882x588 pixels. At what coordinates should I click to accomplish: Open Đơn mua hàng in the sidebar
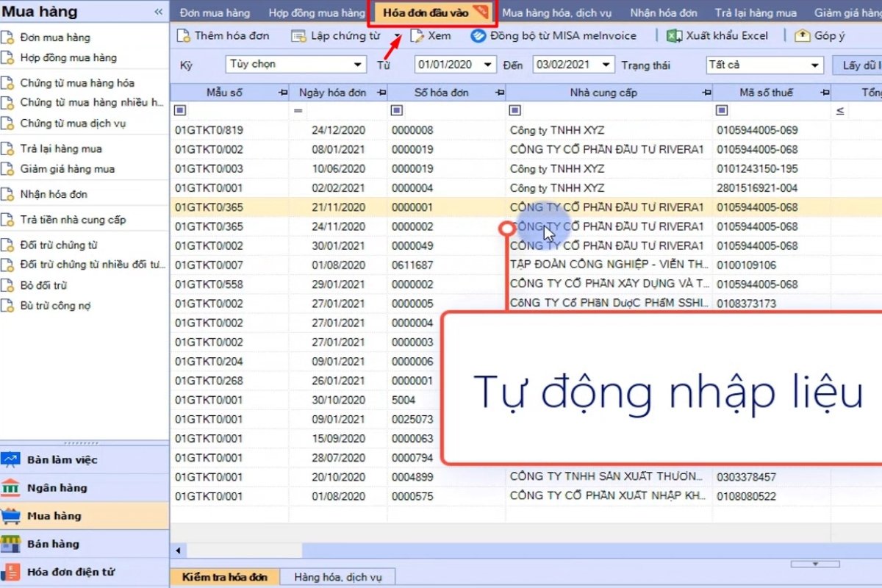[55, 37]
